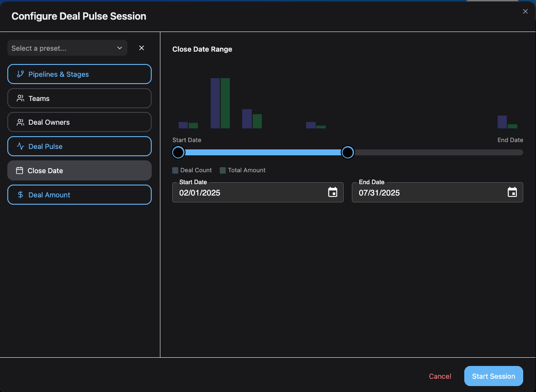The width and height of the screenshot is (536, 392).
Task: Click the End Date label above slider
Action: (510, 140)
